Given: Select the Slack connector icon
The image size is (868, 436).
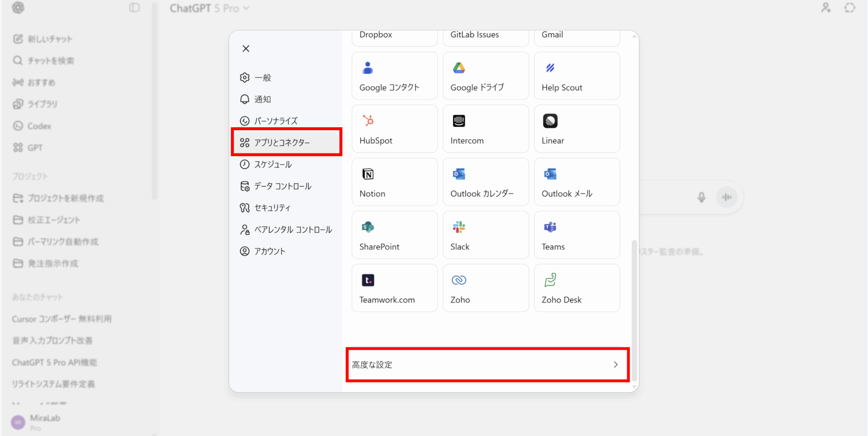Looking at the screenshot, I should 459,227.
